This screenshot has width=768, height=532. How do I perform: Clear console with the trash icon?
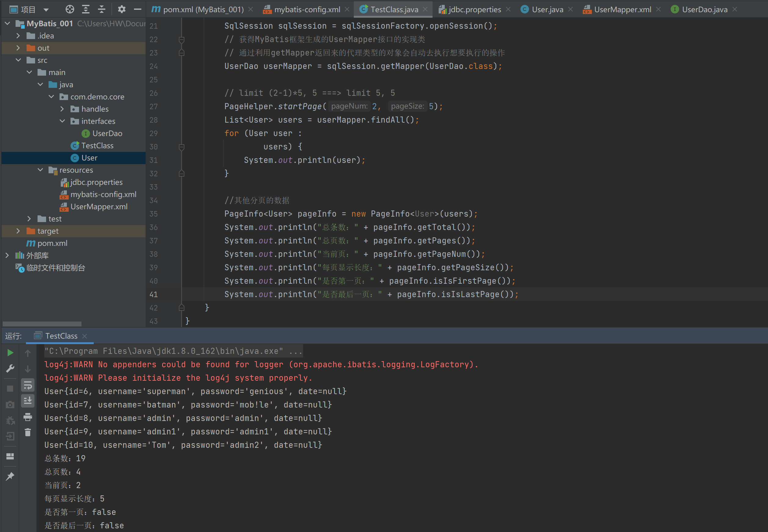[28, 432]
